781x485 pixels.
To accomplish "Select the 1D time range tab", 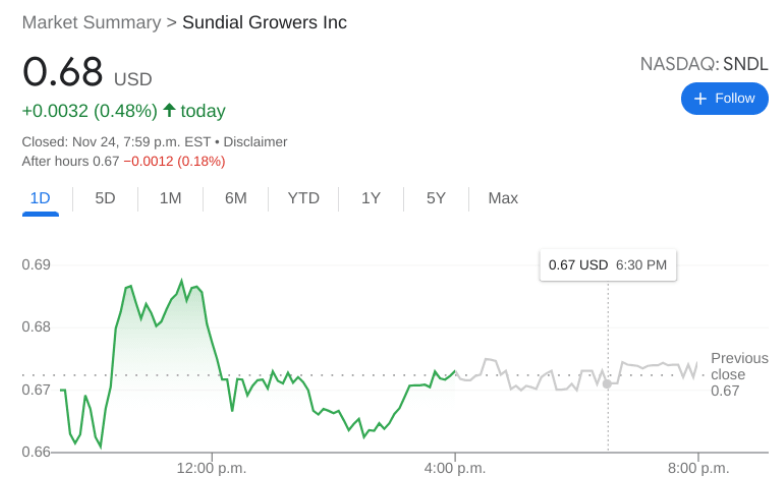I will pos(40,198).
